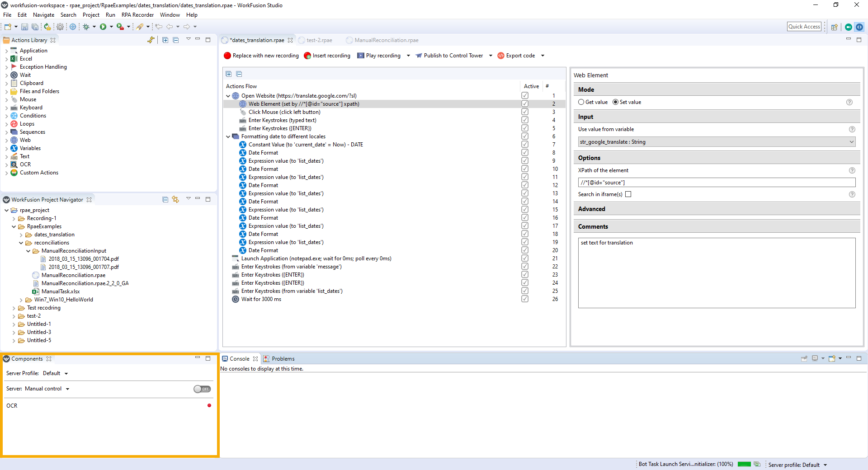The image size is (868, 470).
Task: Collapse Formatting date to different locales group
Action: point(228,137)
